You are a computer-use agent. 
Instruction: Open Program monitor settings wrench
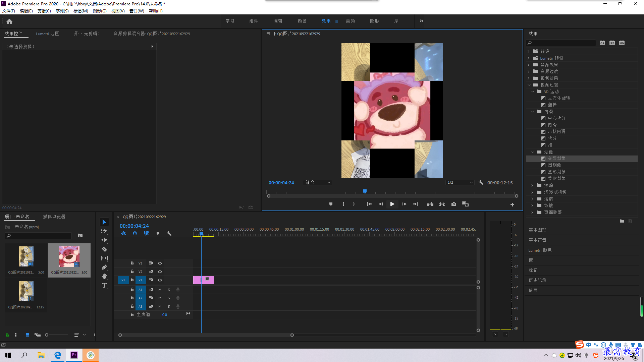tap(481, 183)
